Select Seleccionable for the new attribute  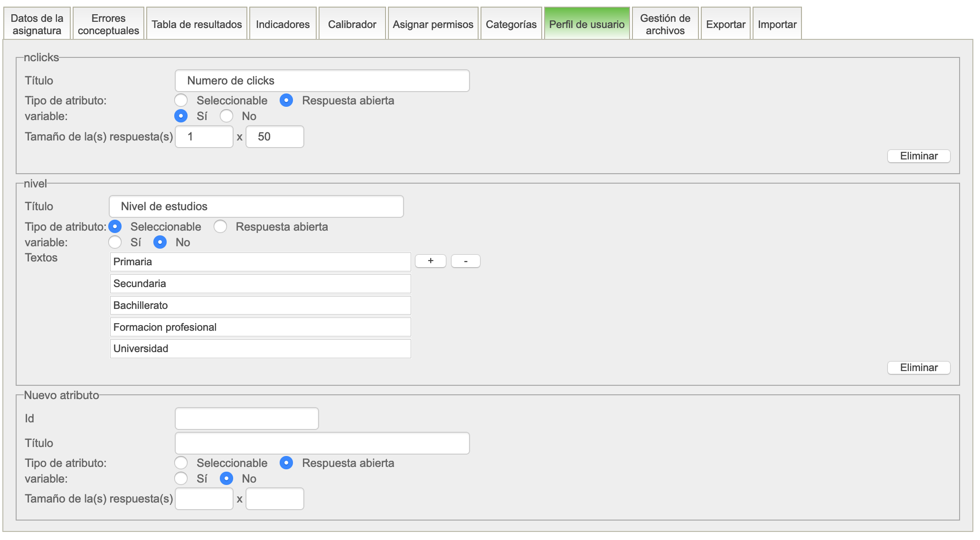coord(181,463)
